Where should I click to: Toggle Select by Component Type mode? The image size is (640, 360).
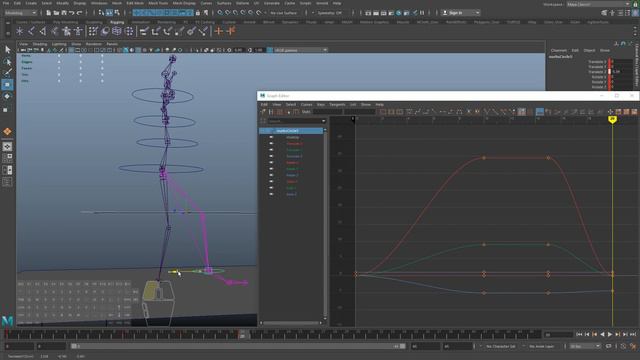(117, 13)
